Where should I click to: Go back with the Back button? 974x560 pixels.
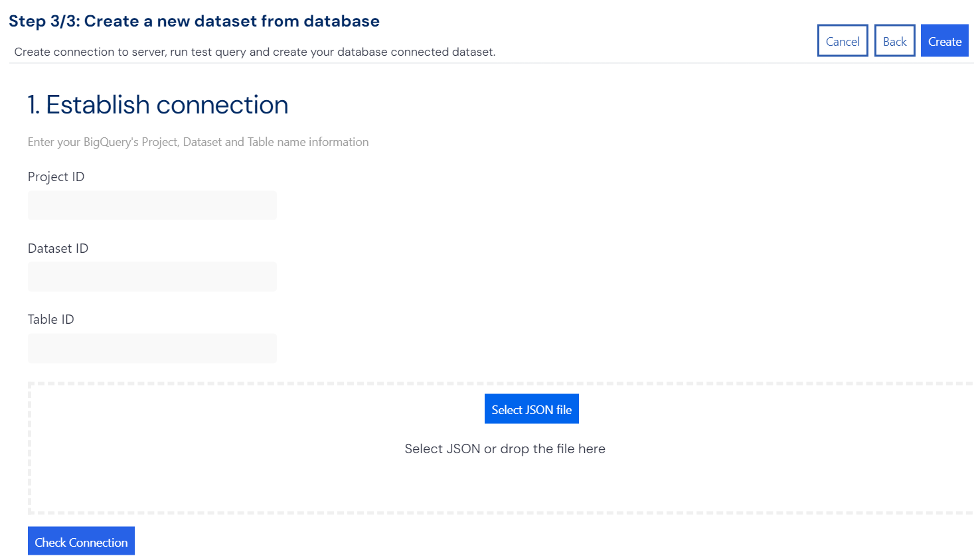point(894,41)
